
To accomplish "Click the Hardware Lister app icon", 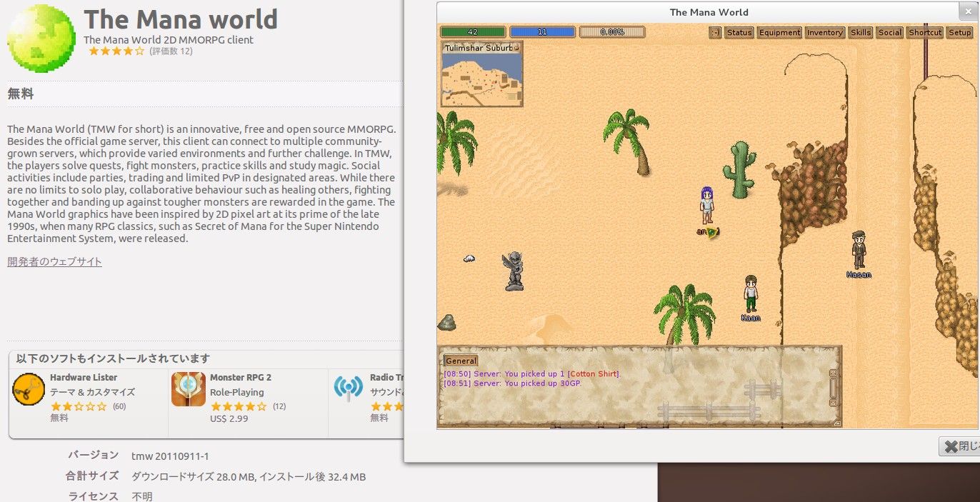I will pyautogui.click(x=29, y=389).
